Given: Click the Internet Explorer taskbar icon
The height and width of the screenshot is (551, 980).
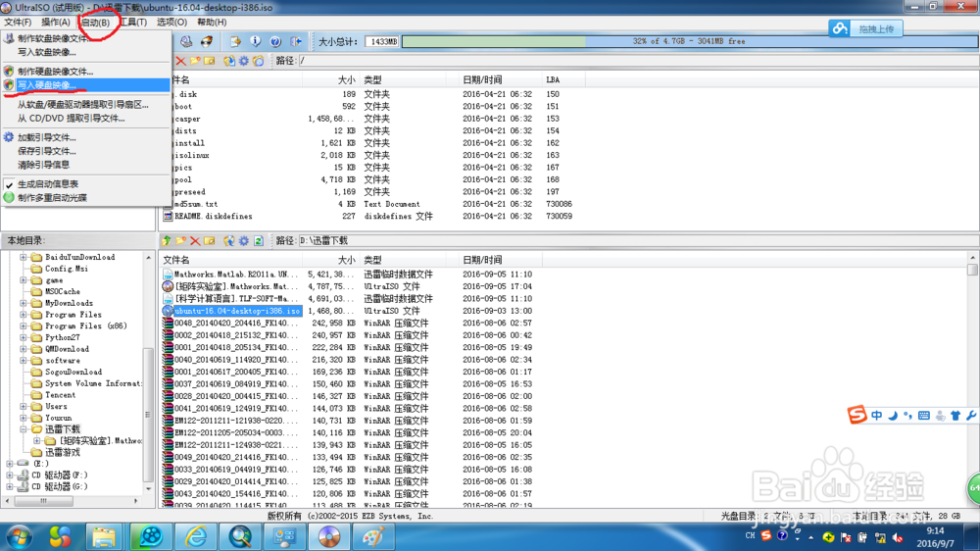Looking at the screenshot, I should (196, 537).
